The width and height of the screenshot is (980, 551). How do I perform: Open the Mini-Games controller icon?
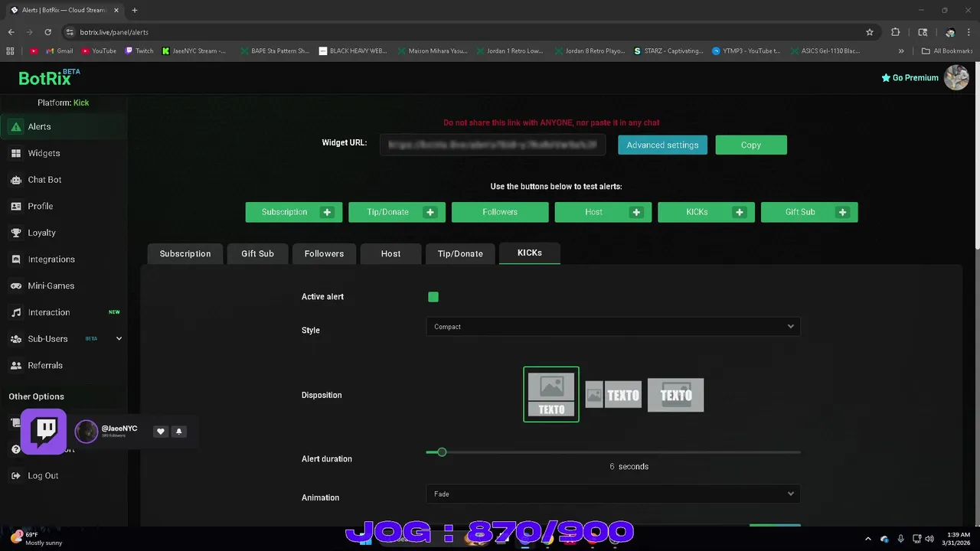[15, 285]
